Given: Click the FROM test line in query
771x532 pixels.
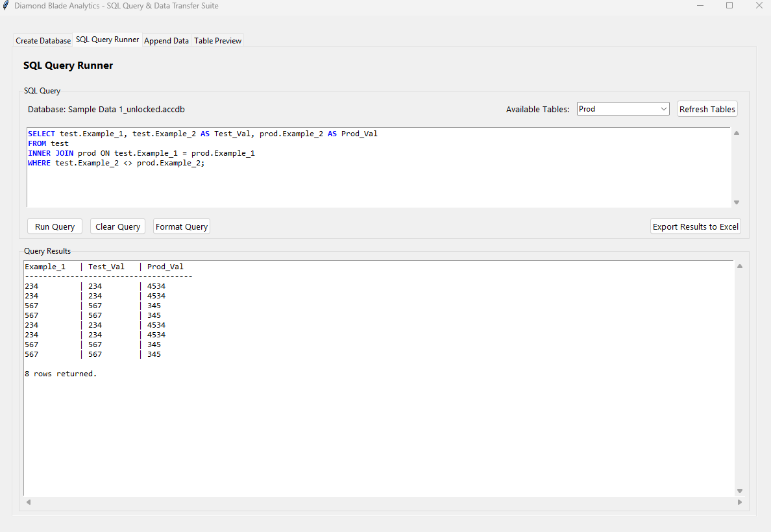Looking at the screenshot, I should click(48, 143).
